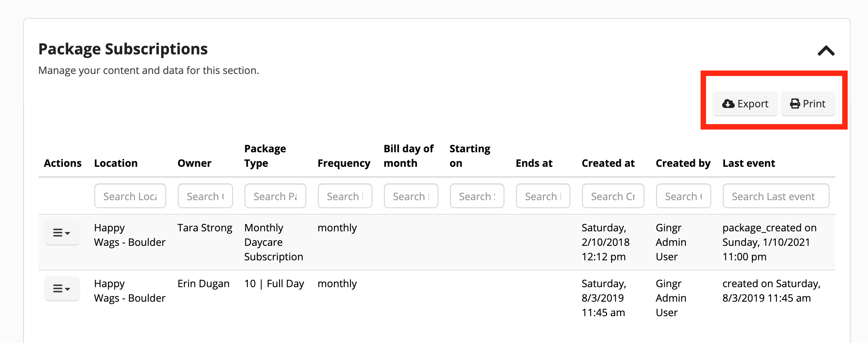Sort by the Created by column header

683,163
